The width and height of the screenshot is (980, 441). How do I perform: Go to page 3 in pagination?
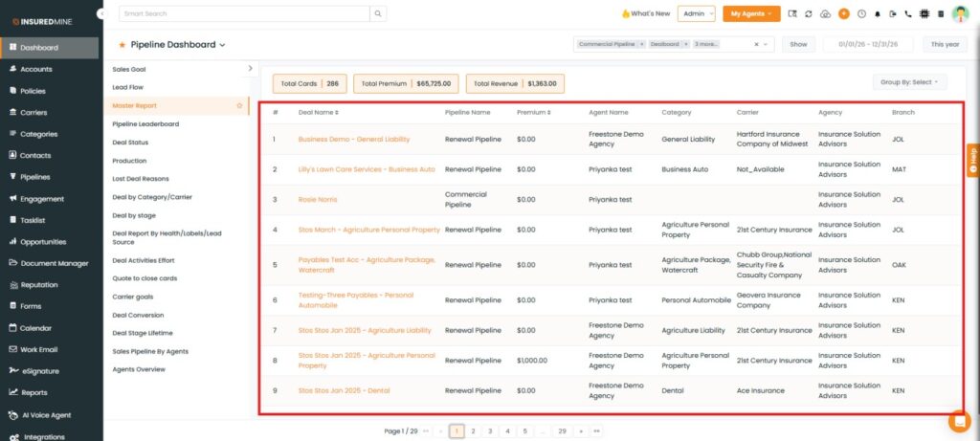coord(491,431)
